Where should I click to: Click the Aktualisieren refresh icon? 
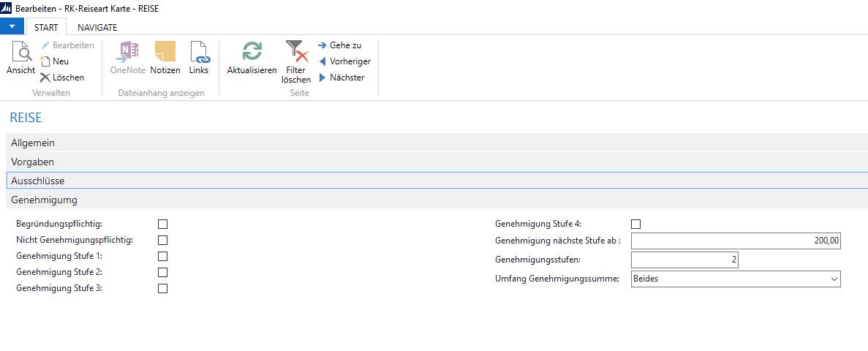tap(252, 53)
